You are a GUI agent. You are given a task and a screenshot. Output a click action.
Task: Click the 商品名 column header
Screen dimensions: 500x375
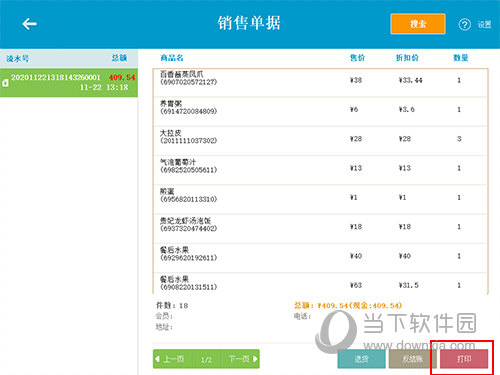172,58
